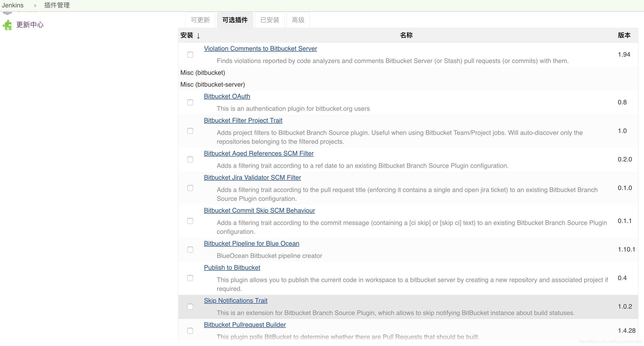Viewport: 644px width, 346px height.
Task: Tick Bitbucket Pullrequest Builder checkbox
Action: point(190,331)
